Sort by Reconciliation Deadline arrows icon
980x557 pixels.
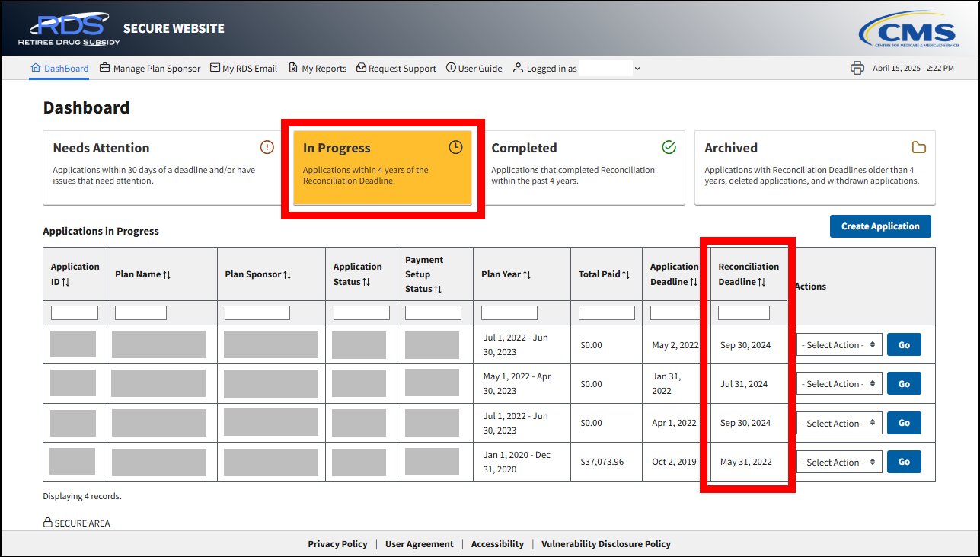click(x=761, y=282)
